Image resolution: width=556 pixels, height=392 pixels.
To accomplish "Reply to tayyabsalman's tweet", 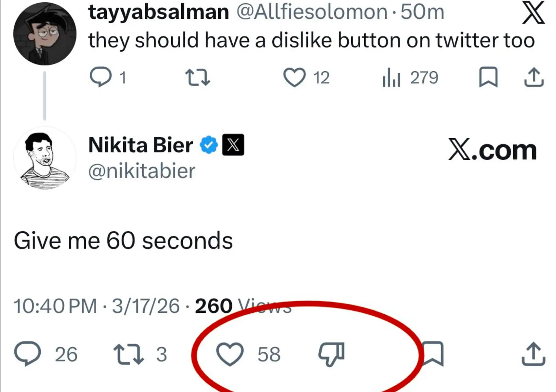I will (x=100, y=77).
